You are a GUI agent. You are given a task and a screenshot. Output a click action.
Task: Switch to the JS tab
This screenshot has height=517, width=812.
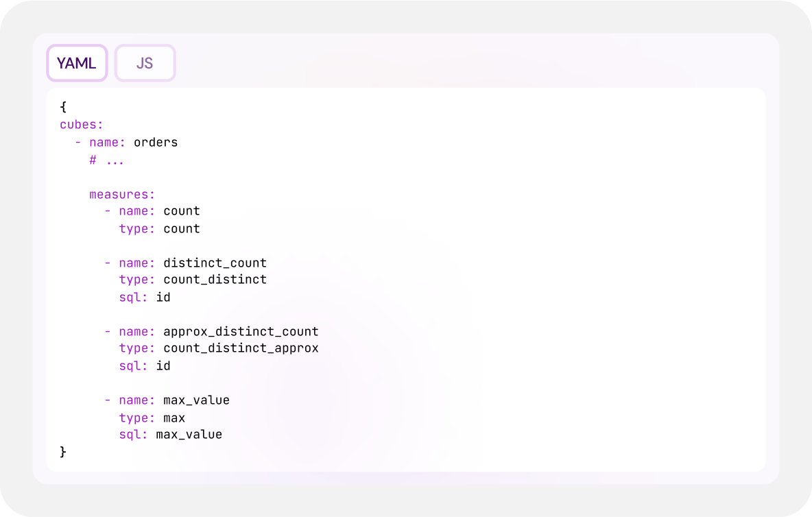145,63
